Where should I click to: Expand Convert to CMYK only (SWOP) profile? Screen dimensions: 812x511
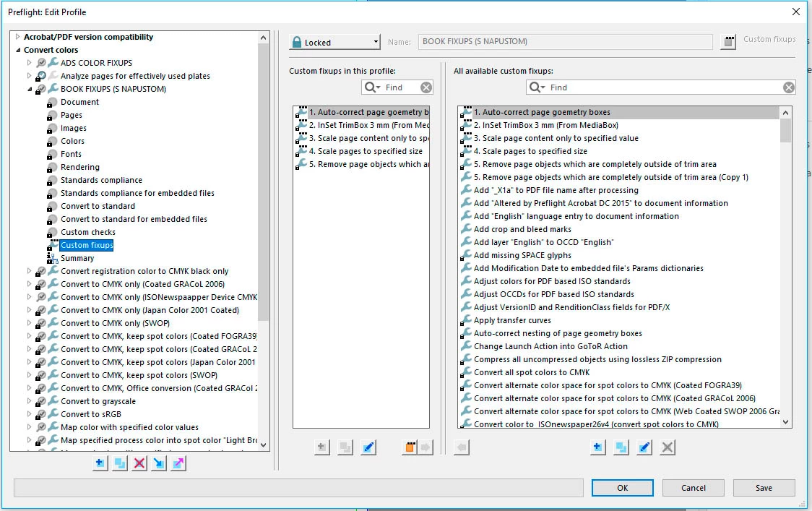pos(29,323)
